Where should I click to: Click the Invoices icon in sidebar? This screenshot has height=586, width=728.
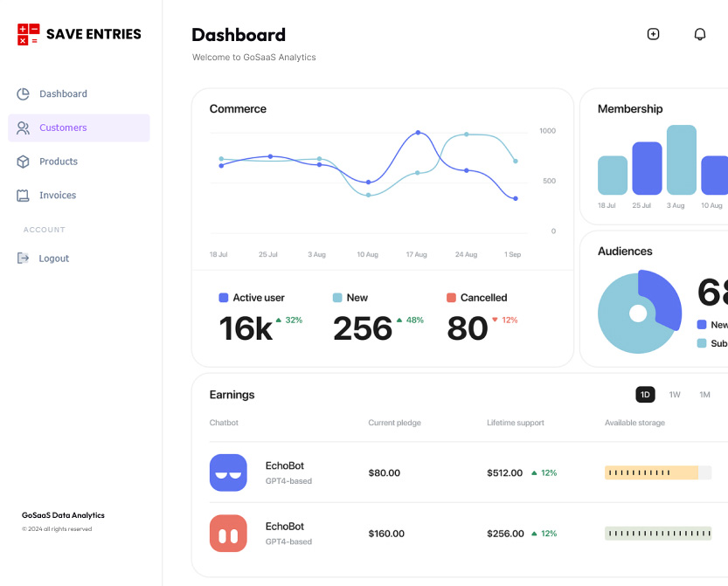point(24,196)
